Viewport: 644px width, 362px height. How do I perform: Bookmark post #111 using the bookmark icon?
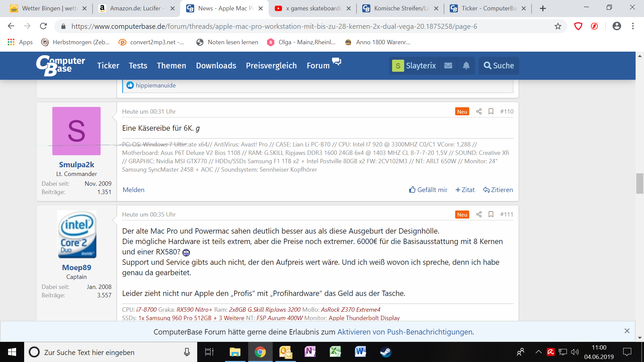tap(491, 215)
